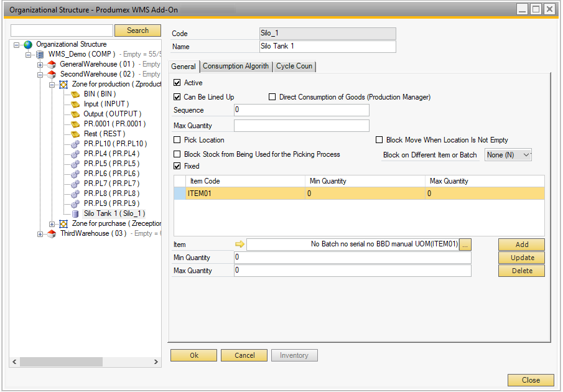Enable the Pick Location checkbox
563x392 pixels.
pos(177,140)
